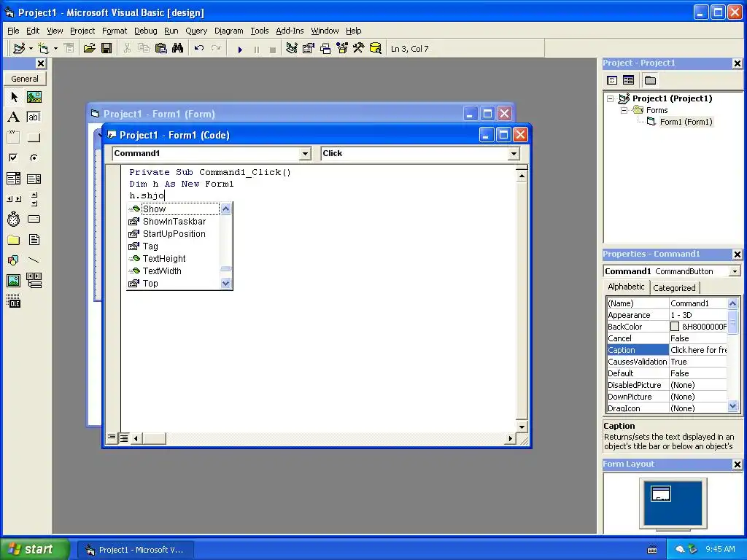Select the OLE control in toolbox
747x560 pixels.
tap(14, 301)
